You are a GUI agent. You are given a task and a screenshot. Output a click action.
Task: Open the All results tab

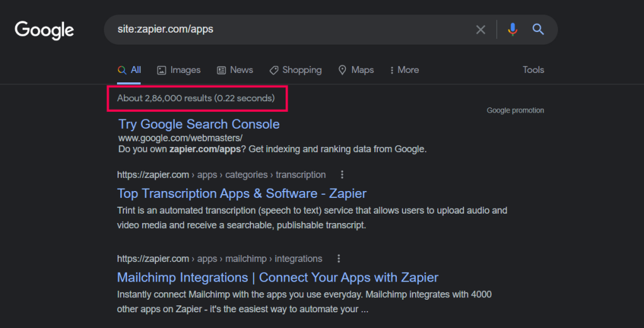[129, 70]
